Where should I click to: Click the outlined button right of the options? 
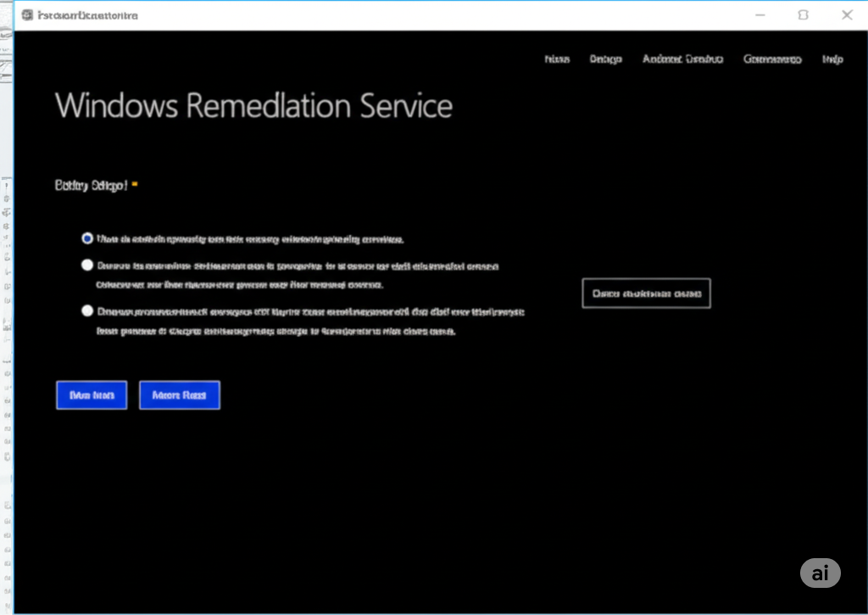[x=646, y=294]
